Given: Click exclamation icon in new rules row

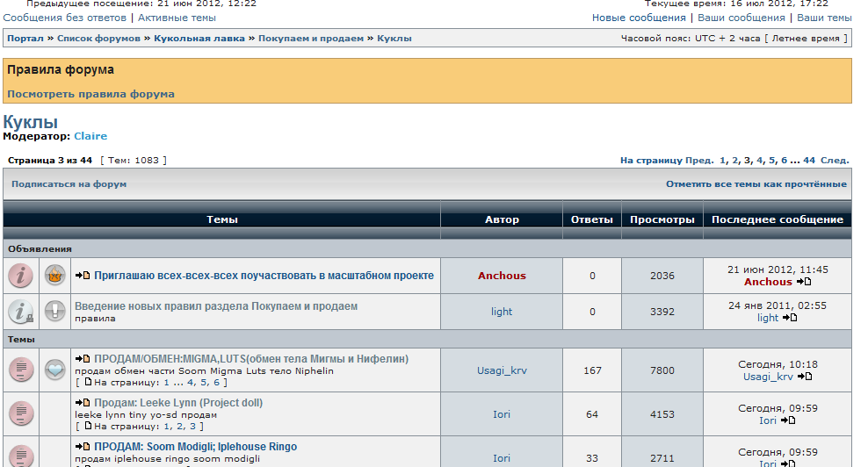Looking at the screenshot, I should pyautogui.click(x=55, y=312).
